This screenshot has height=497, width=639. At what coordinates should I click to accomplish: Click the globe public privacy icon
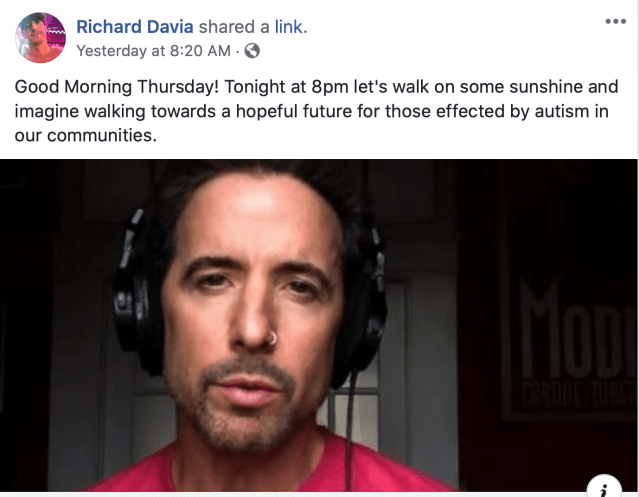[x=252, y=51]
